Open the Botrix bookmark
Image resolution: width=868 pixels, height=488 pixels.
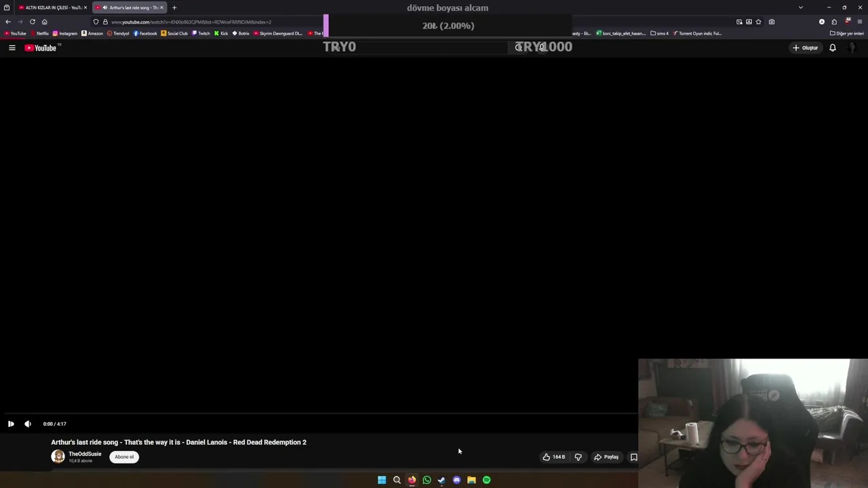pyautogui.click(x=241, y=33)
